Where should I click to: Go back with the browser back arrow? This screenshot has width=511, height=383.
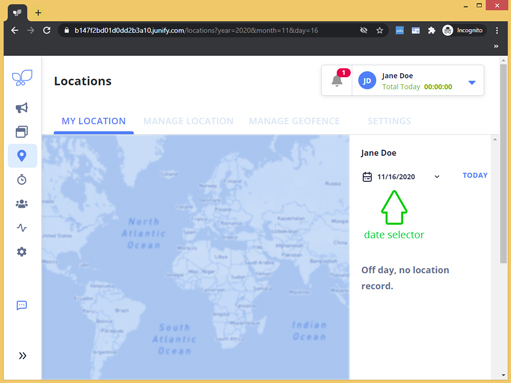click(x=15, y=30)
